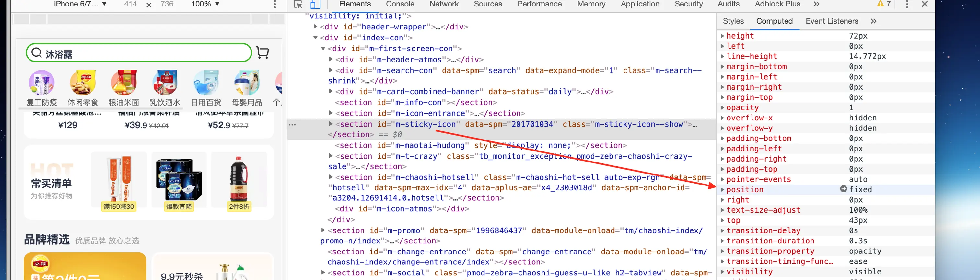Click the dimension rotate separator icon
The width and height of the screenshot is (980, 280).
coord(149,5)
